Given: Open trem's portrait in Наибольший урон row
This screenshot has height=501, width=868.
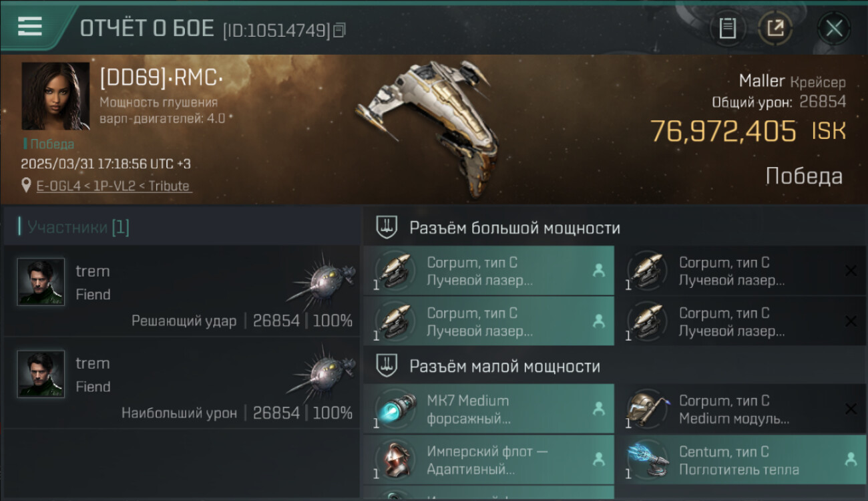Looking at the screenshot, I should tap(41, 374).
